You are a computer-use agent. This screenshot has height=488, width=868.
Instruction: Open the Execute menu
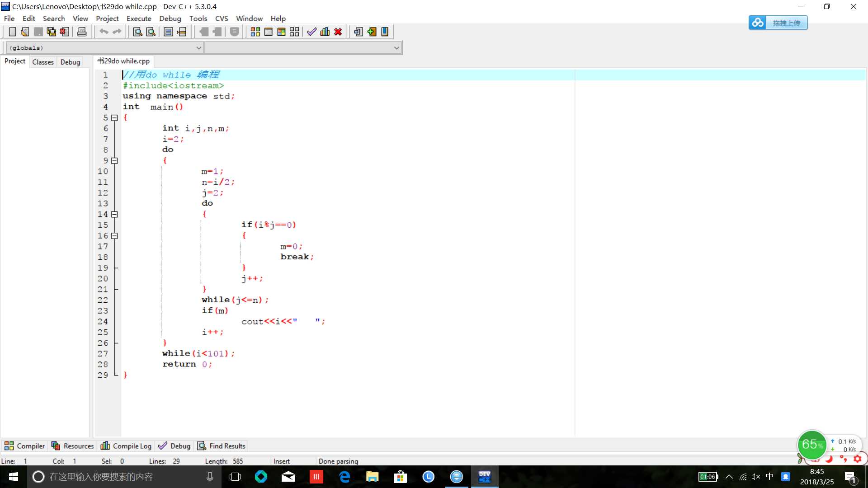pos(139,19)
